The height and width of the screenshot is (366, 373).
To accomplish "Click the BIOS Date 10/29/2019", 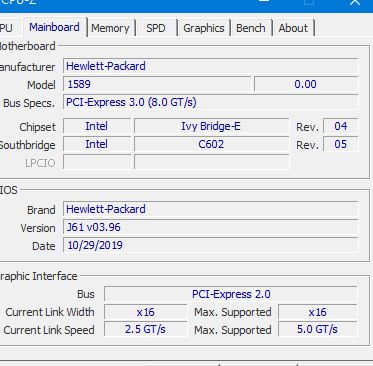I will click(211, 245).
